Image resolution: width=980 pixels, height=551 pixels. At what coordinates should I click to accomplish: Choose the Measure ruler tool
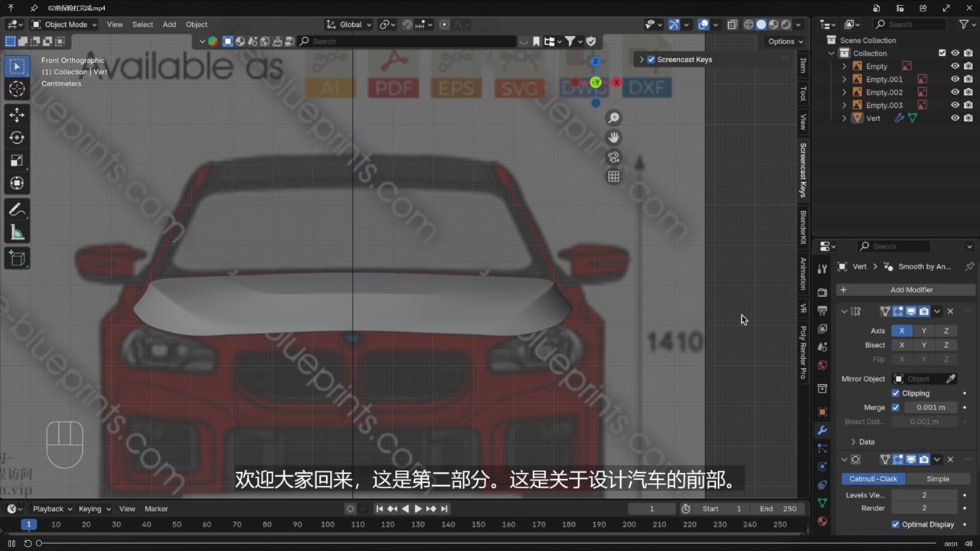pyautogui.click(x=17, y=233)
